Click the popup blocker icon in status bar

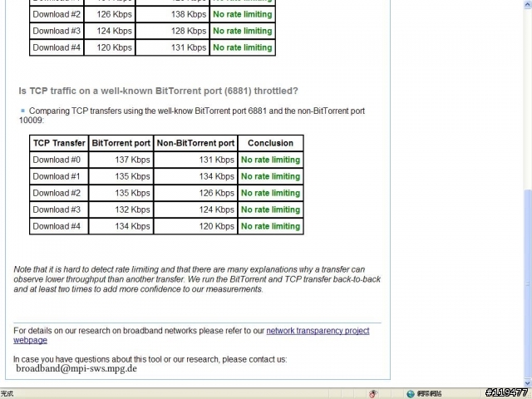pyautogui.click(x=373, y=393)
